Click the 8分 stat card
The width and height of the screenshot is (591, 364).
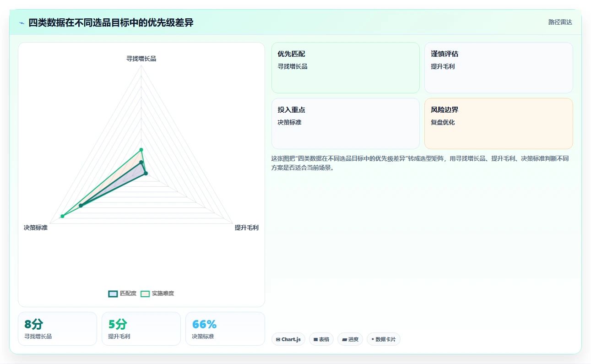pyautogui.click(x=57, y=329)
